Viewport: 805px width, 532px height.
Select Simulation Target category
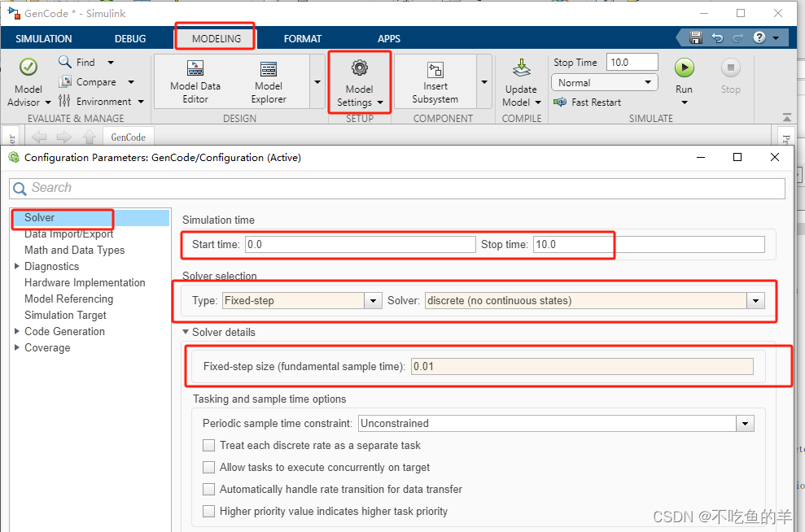coord(65,315)
